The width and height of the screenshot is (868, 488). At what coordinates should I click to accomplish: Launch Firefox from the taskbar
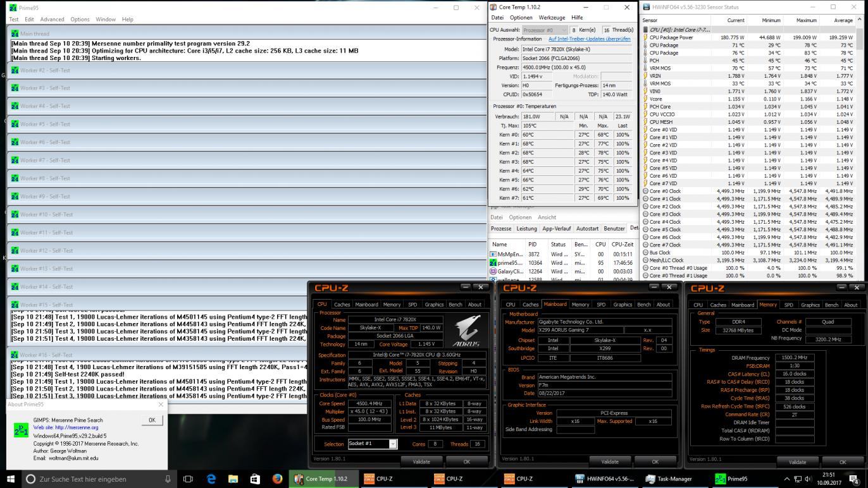[277, 479]
